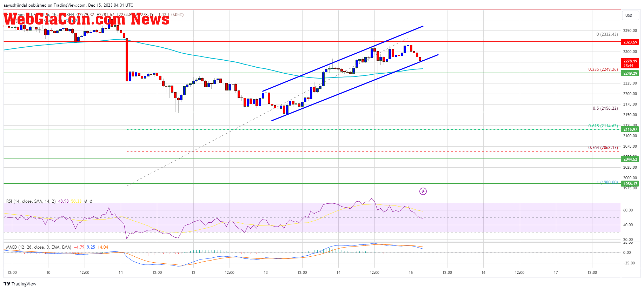Click the countdown timer 28:44

[x=629, y=66]
